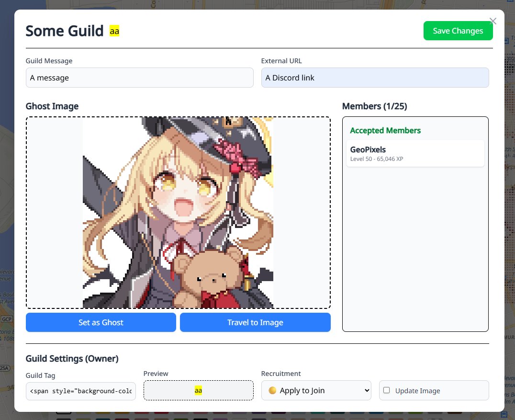Screen dimensions: 515x420
Task: Close the guild dialog with X
Action: point(493,22)
